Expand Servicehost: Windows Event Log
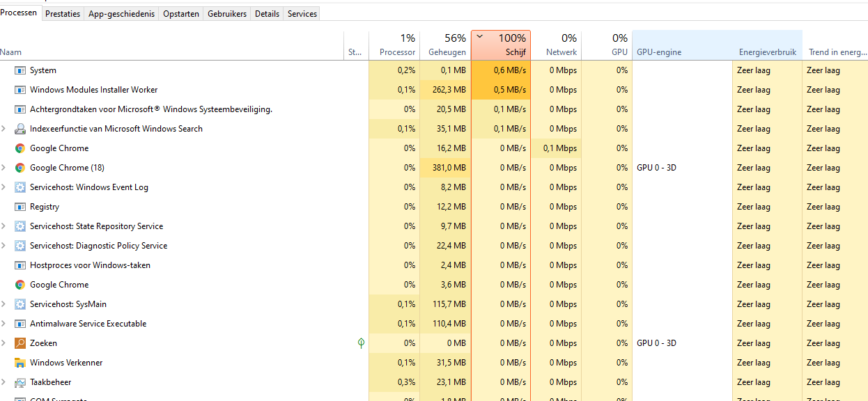 point(4,187)
